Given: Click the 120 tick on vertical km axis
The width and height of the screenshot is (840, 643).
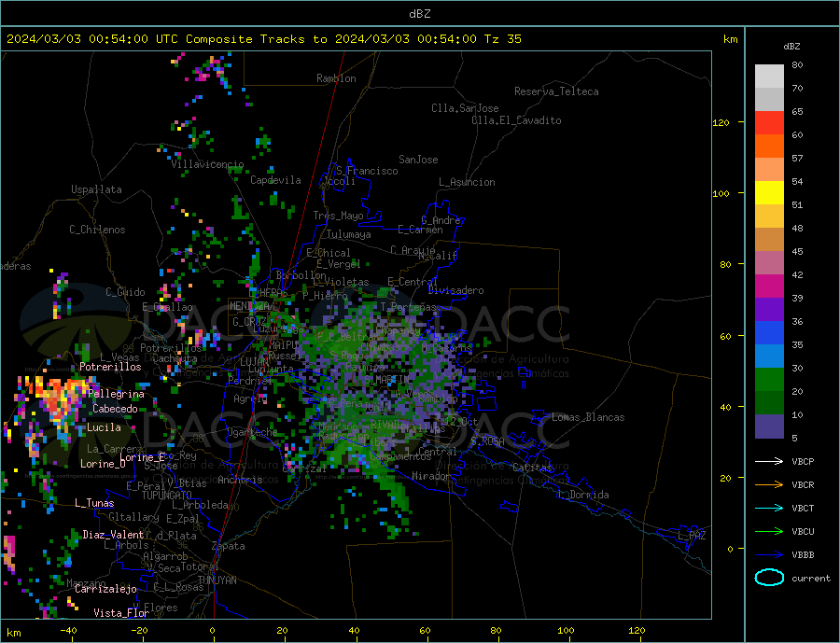Looking at the screenshot, I should coord(721,122).
